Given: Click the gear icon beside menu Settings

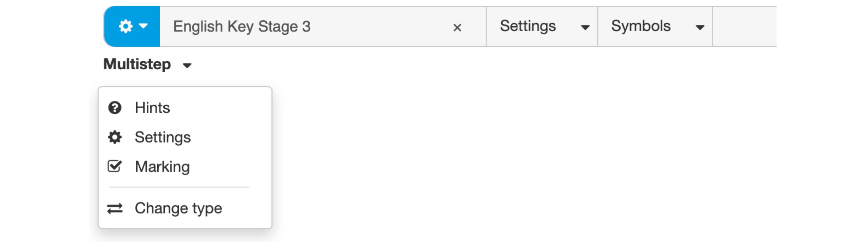Looking at the screenshot, I should (115, 137).
